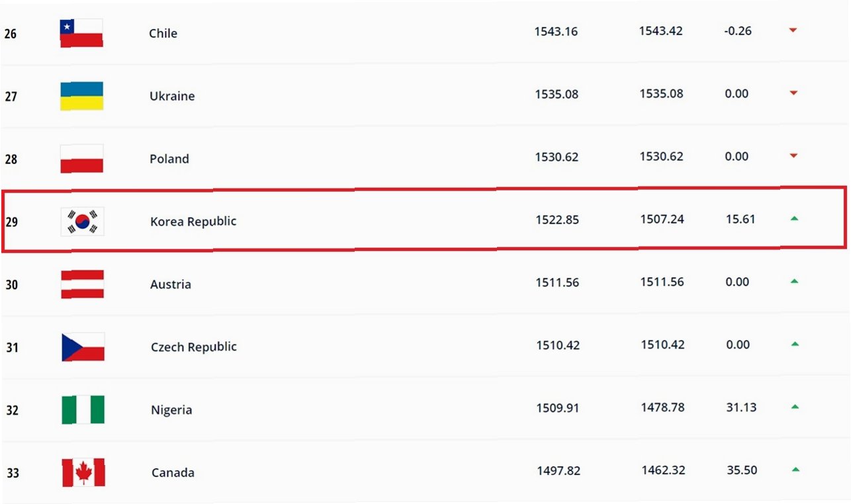This screenshot has height=504, width=851.
Task: Click the Czech Republic flag
Action: (83, 347)
